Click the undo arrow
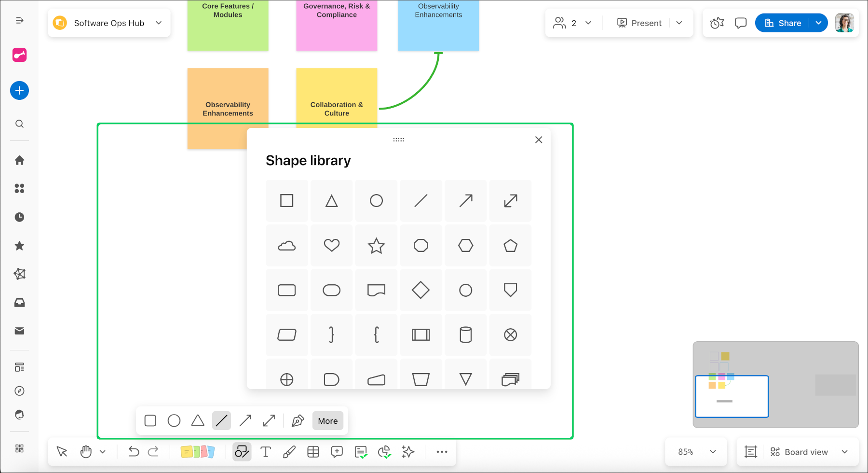Viewport: 868px width, 473px height. (134, 452)
